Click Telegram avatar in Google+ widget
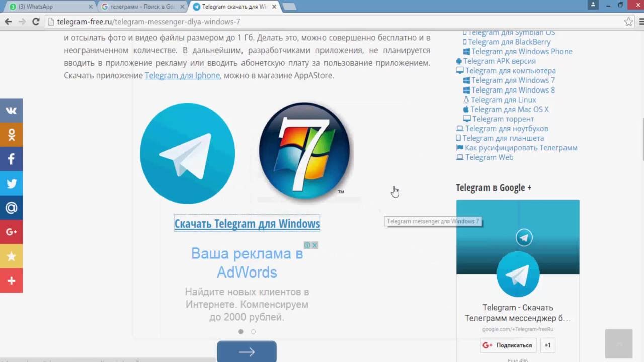Screen dimensions: 644x362 click(518, 274)
